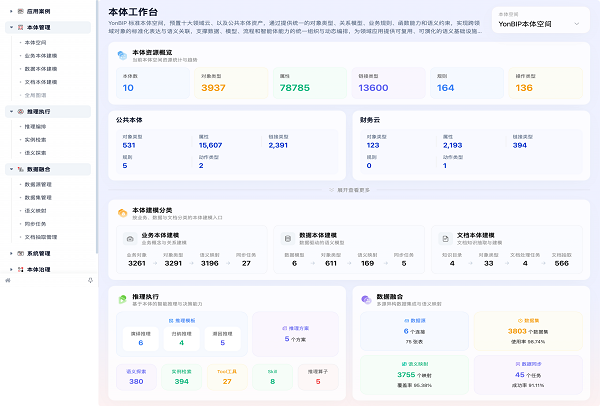Click the Tool工具 27 tile
The image size is (600, 406).
(227, 377)
